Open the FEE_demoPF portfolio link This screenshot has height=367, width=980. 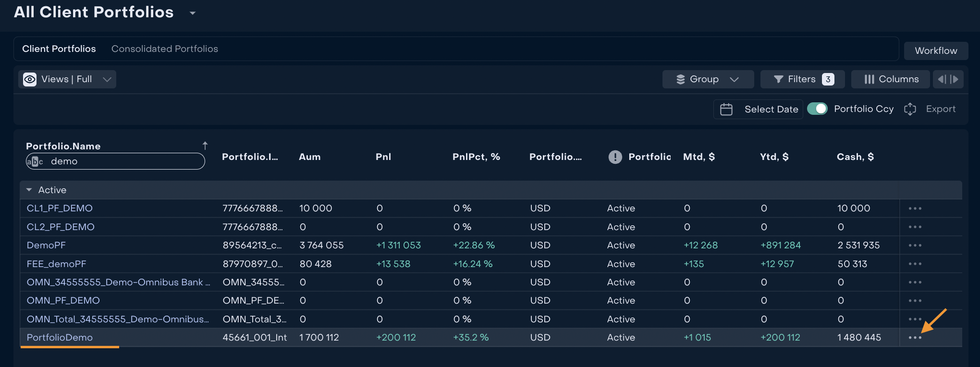pos(56,264)
